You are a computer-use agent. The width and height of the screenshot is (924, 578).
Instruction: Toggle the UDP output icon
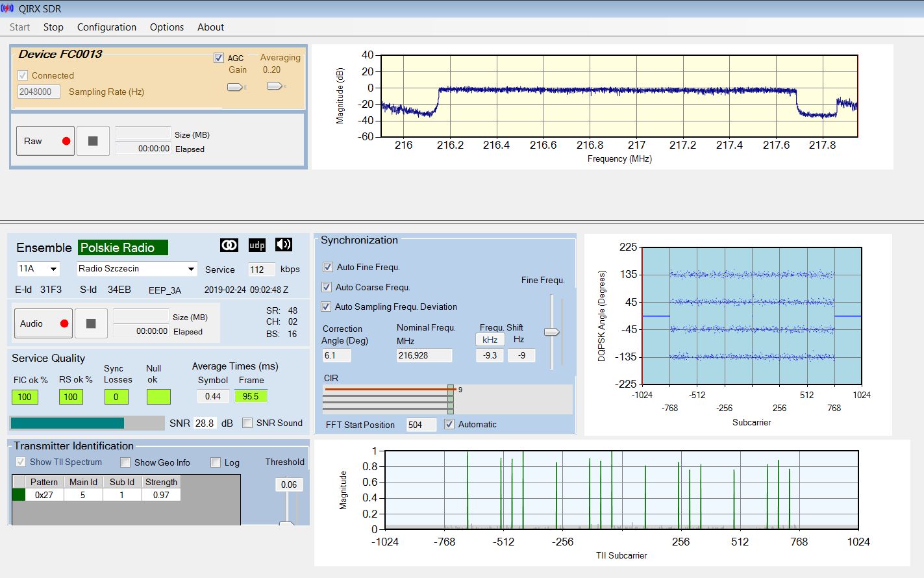257,245
